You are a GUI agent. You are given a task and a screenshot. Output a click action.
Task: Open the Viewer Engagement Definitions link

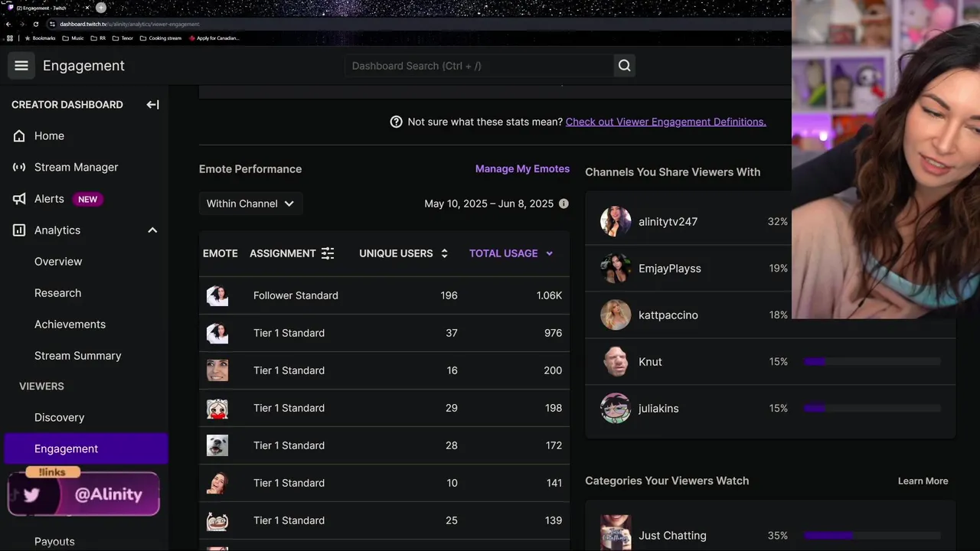pyautogui.click(x=665, y=122)
